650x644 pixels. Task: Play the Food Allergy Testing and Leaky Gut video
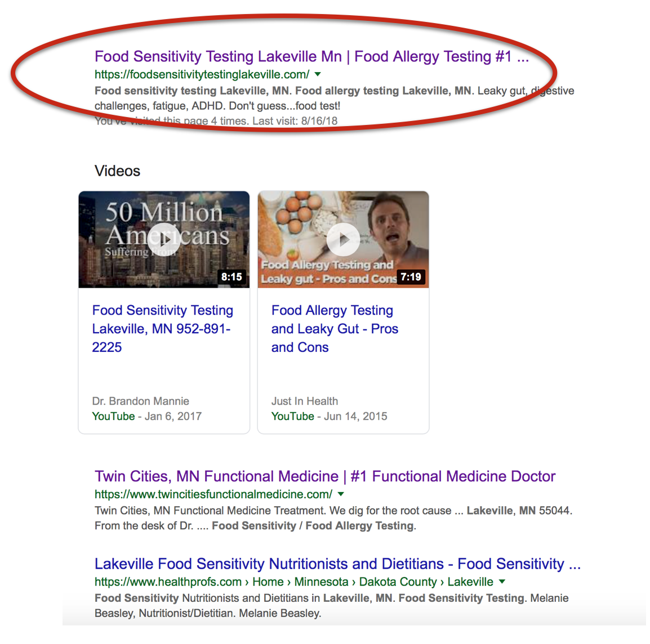point(343,239)
